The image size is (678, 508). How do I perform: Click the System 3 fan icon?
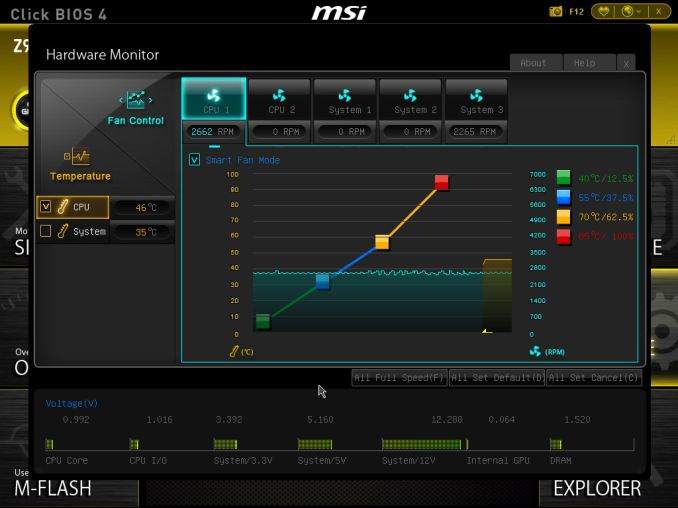476,96
